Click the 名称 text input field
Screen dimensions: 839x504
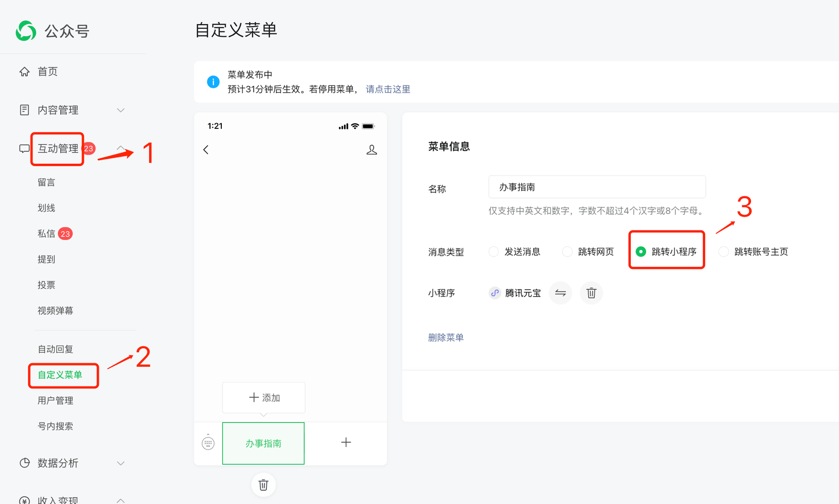tap(597, 187)
